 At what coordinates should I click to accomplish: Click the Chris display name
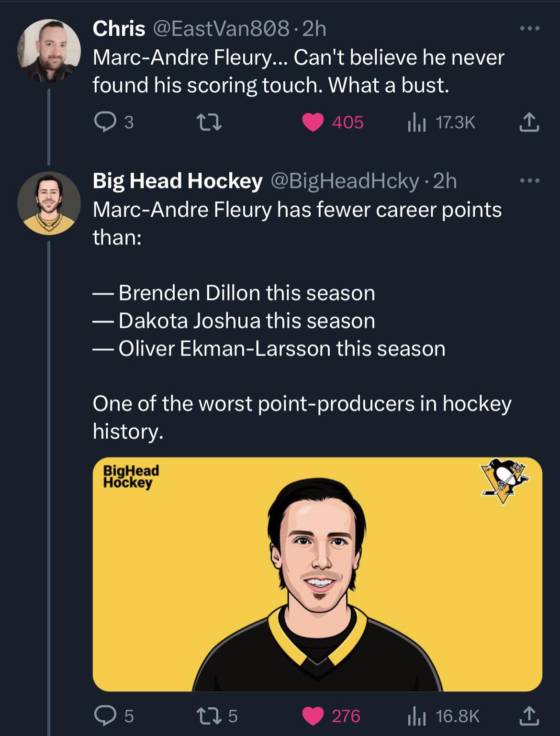pos(119,29)
